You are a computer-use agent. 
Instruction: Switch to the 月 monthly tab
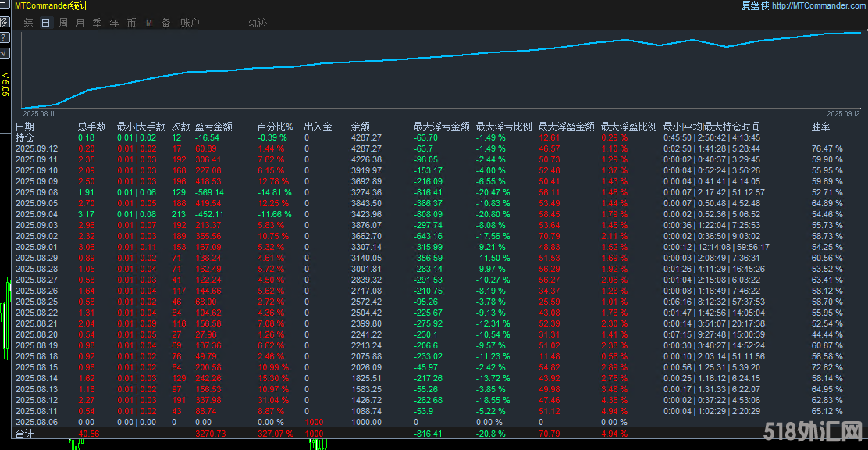pyautogui.click(x=80, y=23)
